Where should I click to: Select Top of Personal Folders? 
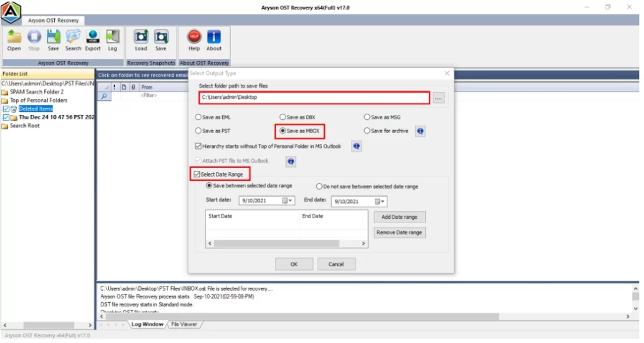pos(38,101)
